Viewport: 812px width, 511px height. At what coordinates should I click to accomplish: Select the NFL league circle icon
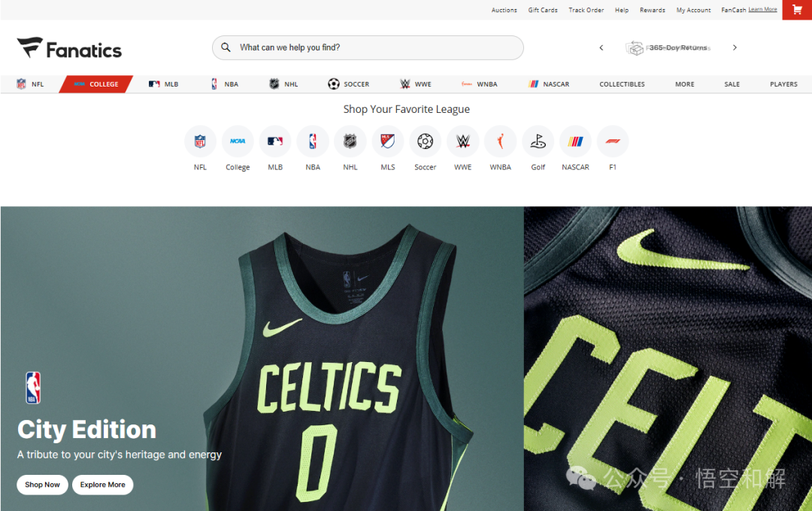coord(201,141)
